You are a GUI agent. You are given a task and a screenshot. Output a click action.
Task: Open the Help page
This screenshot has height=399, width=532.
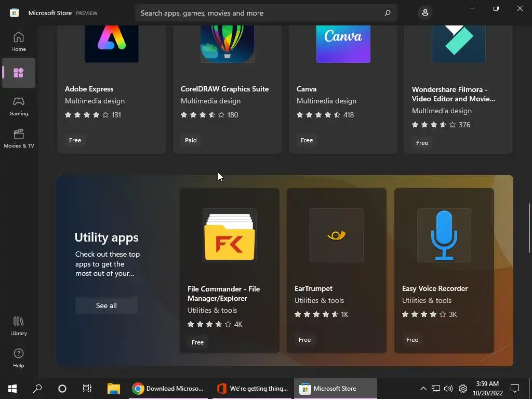(x=19, y=358)
